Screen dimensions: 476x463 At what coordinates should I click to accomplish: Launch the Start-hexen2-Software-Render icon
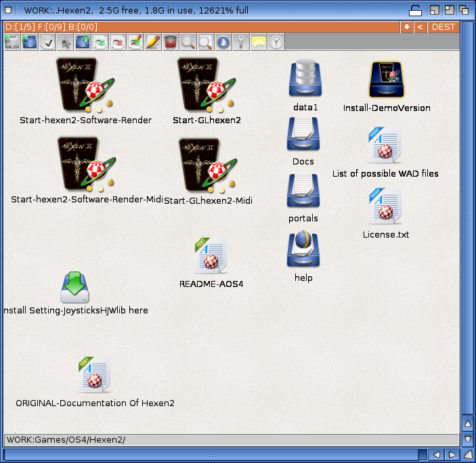click(85, 85)
